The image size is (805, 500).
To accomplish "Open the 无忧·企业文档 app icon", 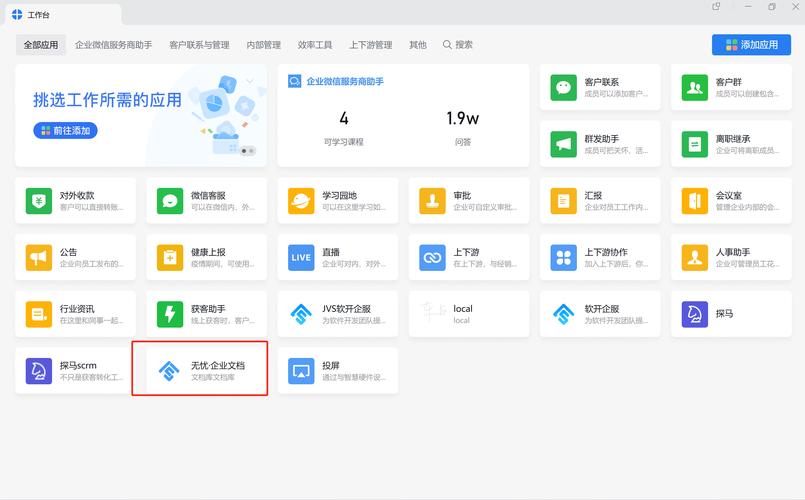I will [170, 371].
